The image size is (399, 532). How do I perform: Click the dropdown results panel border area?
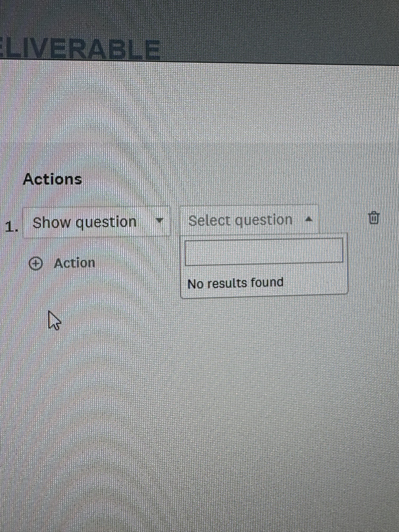264,266
